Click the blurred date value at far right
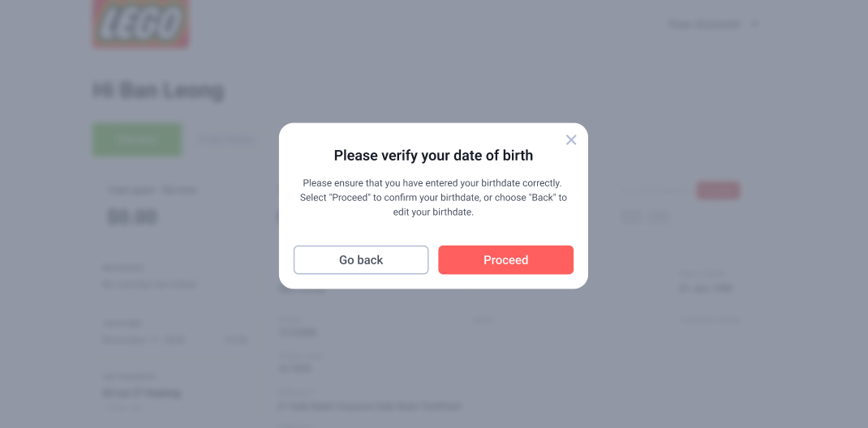Viewport: 868px width, 428px height. tap(707, 289)
